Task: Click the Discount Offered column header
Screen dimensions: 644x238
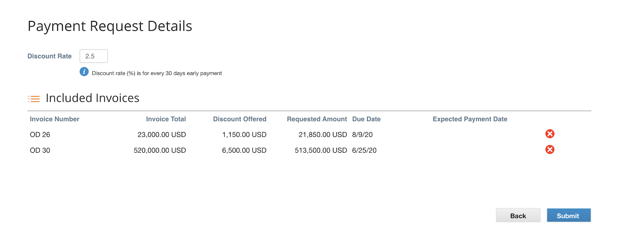Action: (x=239, y=119)
